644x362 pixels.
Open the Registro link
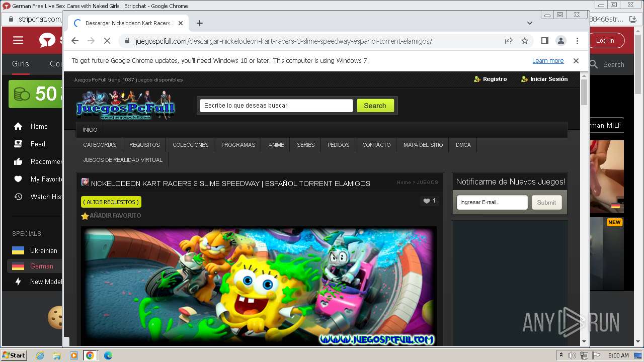(491, 79)
